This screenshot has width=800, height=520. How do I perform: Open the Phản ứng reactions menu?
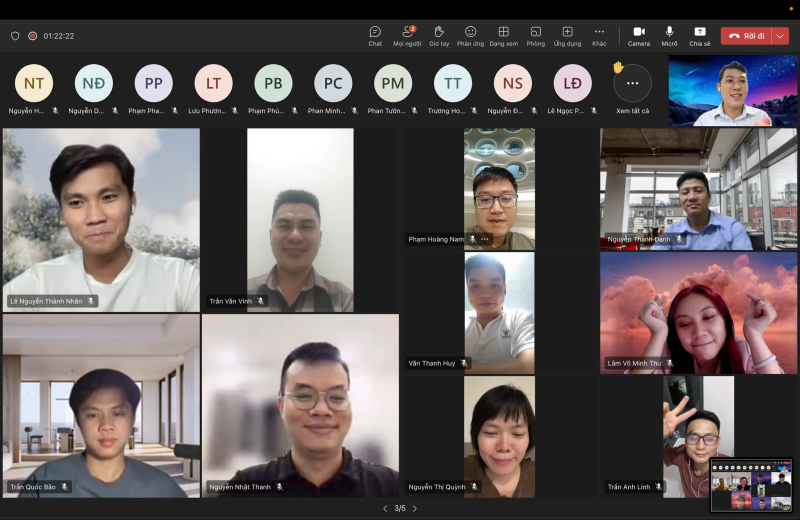click(470, 35)
